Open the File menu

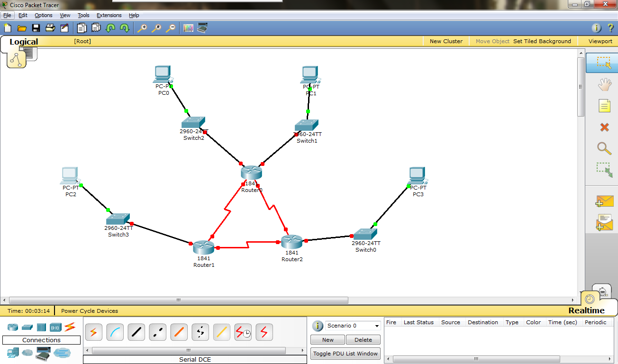[7, 15]
